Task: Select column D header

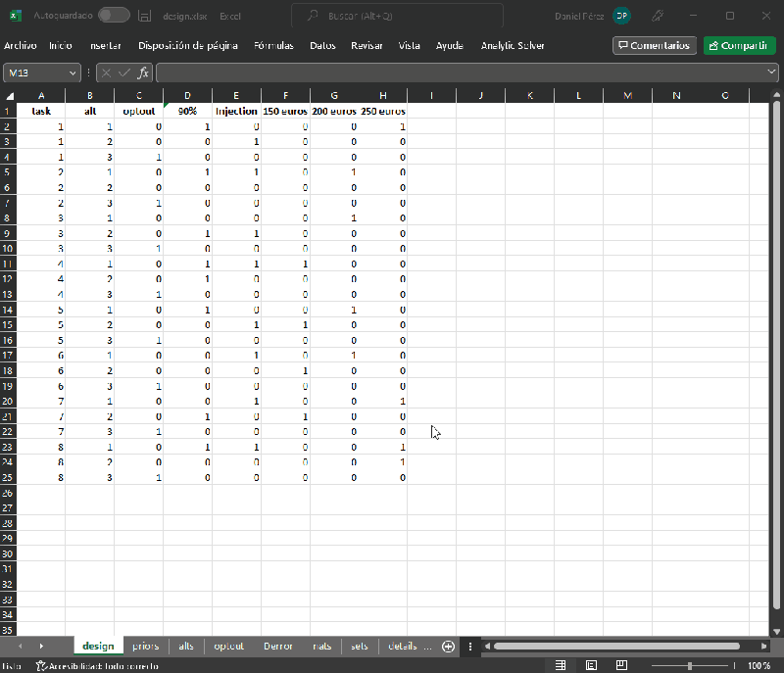Action: 187,95
